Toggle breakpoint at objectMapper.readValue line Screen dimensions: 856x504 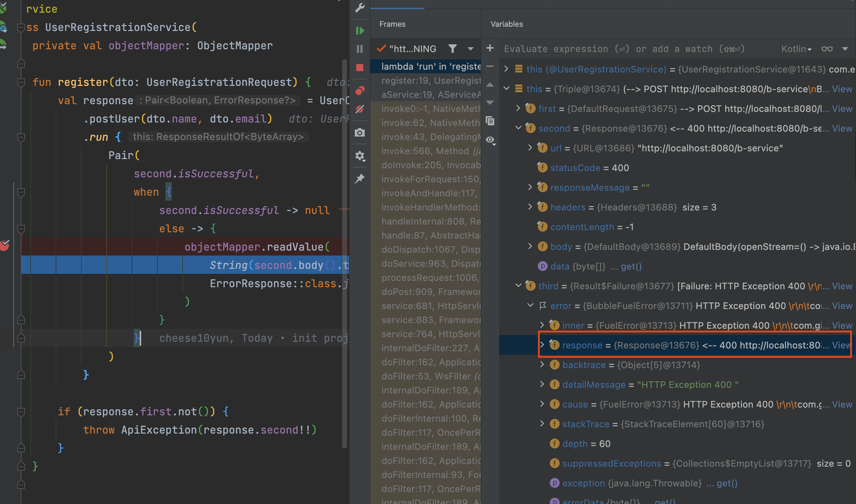click(5, 245)
